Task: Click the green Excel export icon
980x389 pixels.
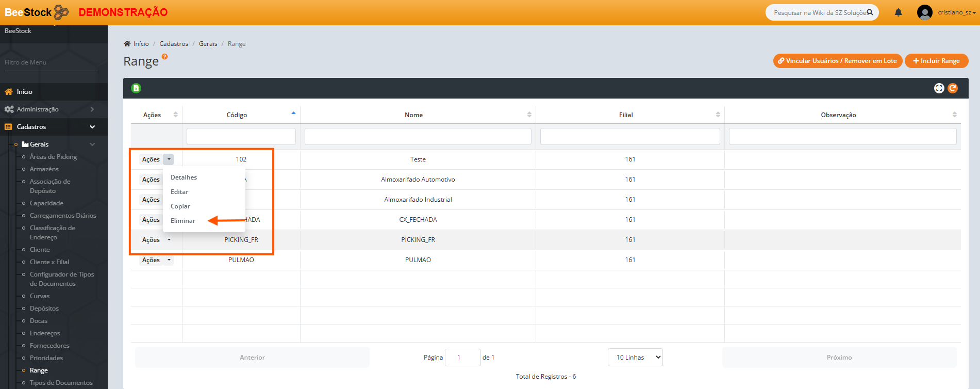Action: click(x=136, y=88)
